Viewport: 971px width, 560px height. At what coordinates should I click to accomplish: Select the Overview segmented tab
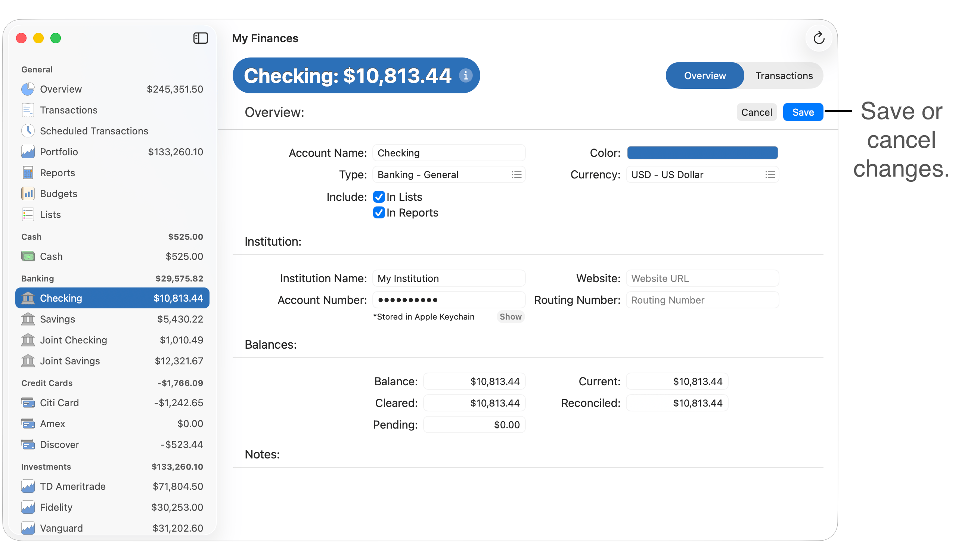click(704, 76)
